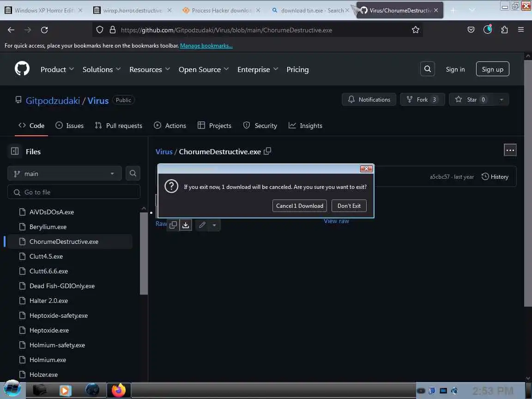
Task: Click the Notifications button
Action: point(369,99)
